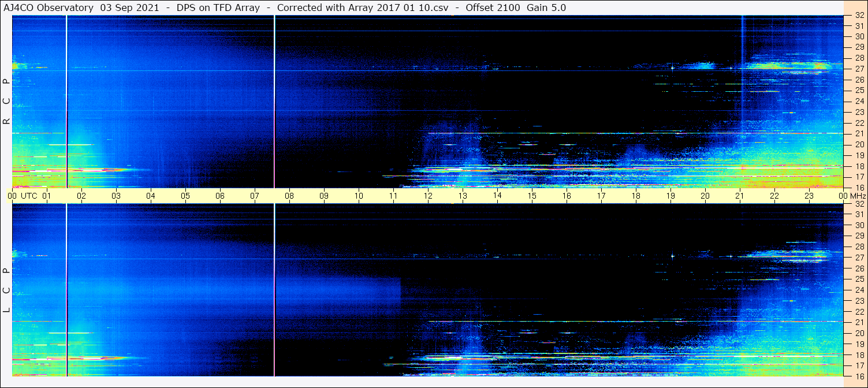
Task: Click hour 22 on the UTC time axis
Action: click(774, 196)
